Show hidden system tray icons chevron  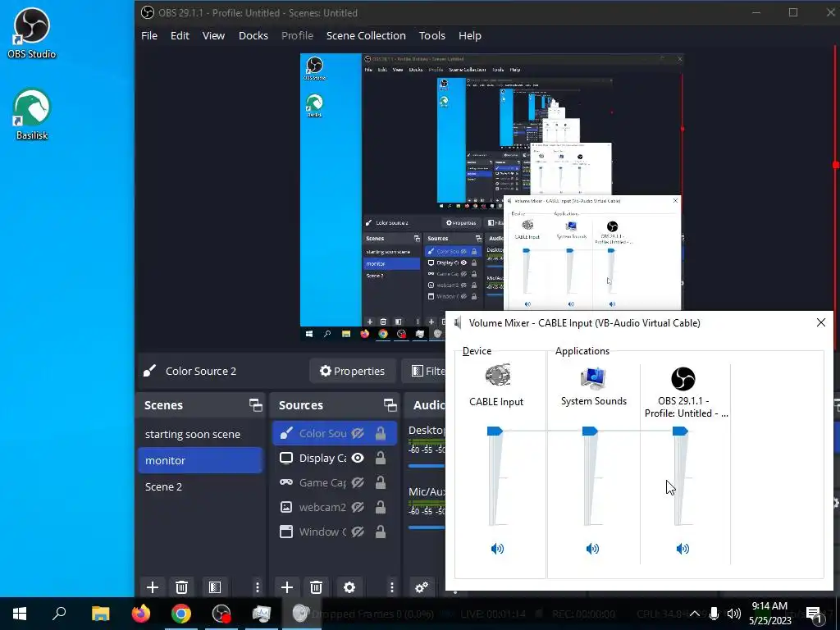[x=694, y=614]
